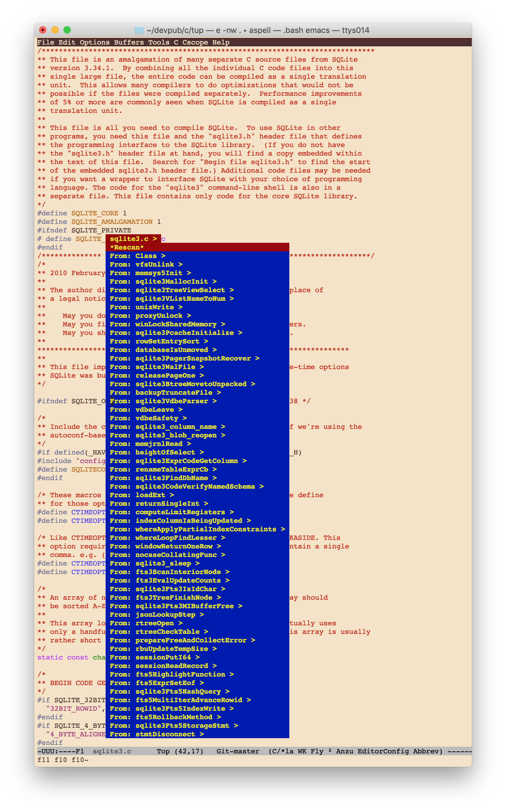506x812 pixels.
Task: Expand the 'From: fts3ScanInteriorNode' submenu
Action: pyautogui.click(x=197, y=572)
